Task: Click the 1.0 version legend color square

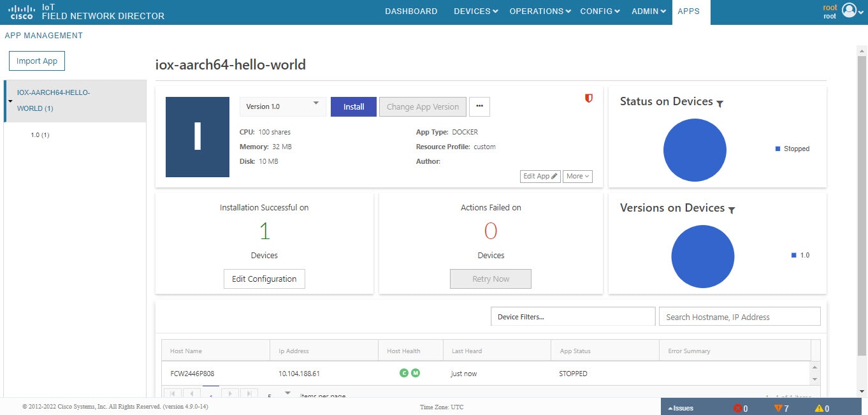Action: (x=794, y=255)
